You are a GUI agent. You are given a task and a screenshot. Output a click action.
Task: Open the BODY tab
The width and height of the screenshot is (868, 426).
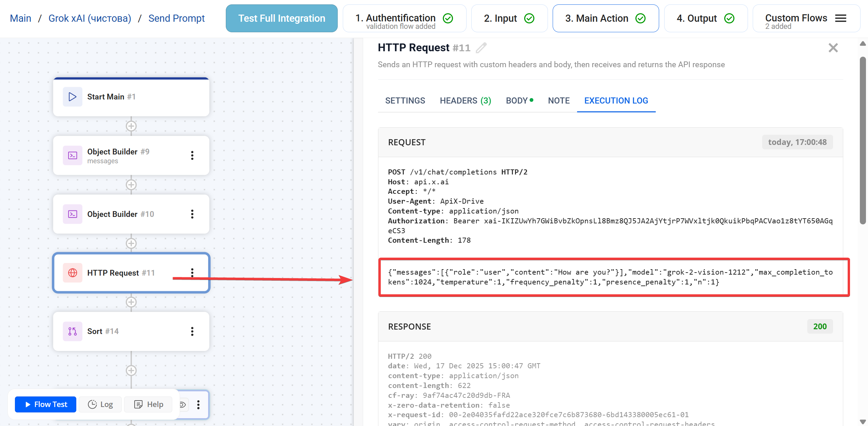click(x=517, y=100)
